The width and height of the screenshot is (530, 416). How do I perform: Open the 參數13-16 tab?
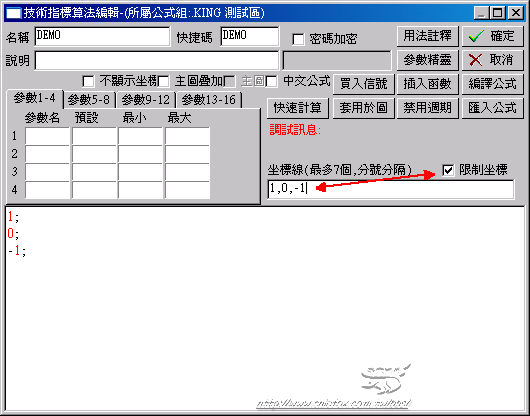[209, 100]
